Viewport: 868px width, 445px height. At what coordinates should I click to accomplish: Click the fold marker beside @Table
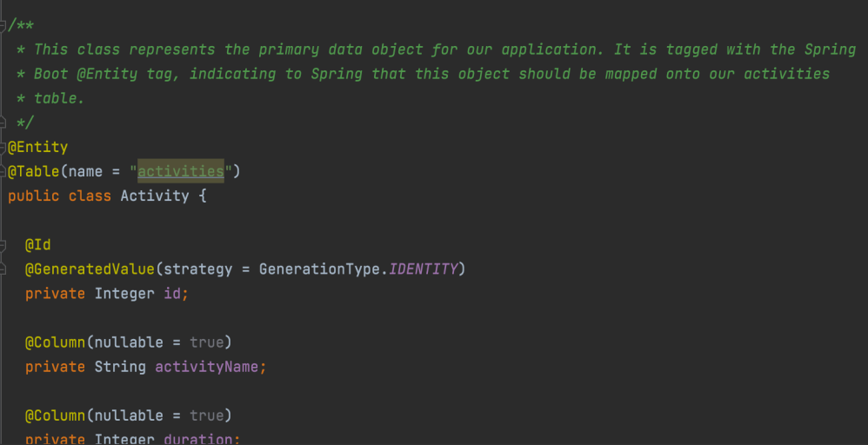[4, 172]
